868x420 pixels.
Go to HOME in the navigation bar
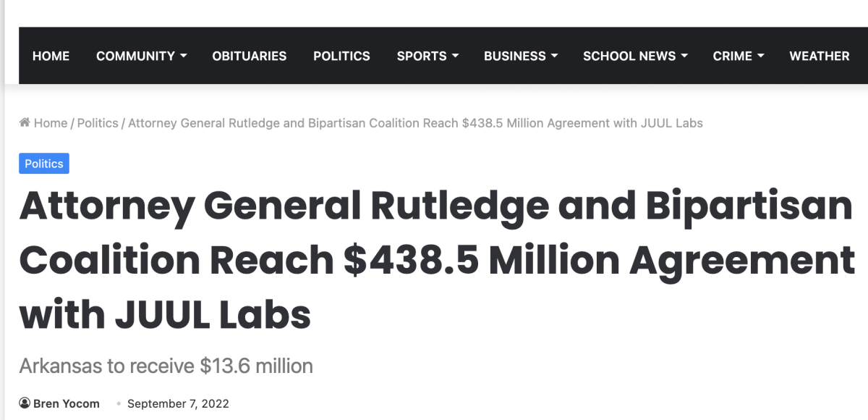point(51,56)
